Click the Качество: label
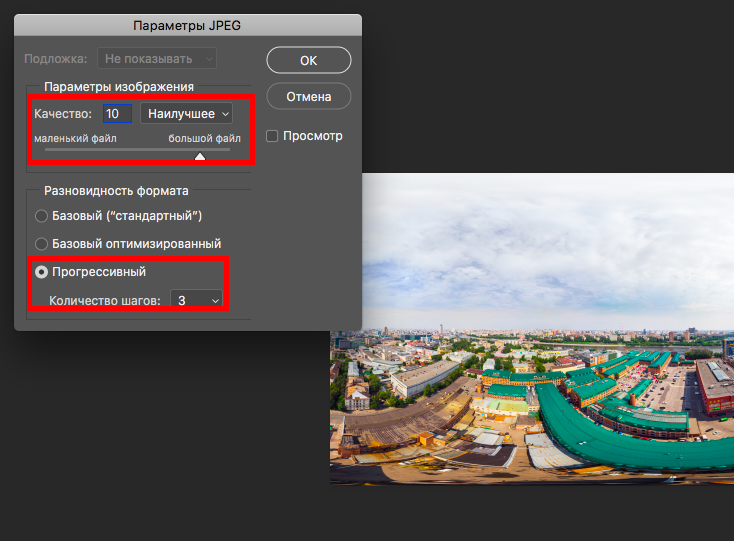Viewport: 734px width, 541px height. click(63, 114)
